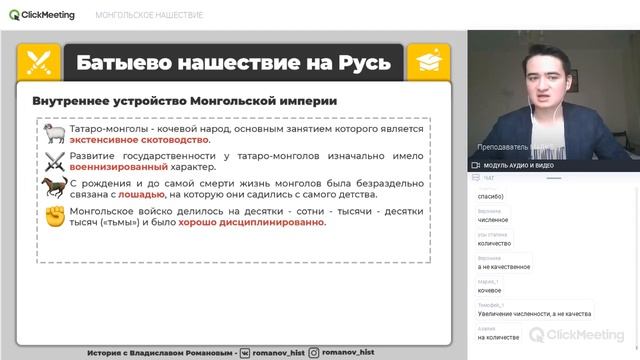The image size is (640, 360).
Task: Click the red word лошадью
Action: point(141,195)
